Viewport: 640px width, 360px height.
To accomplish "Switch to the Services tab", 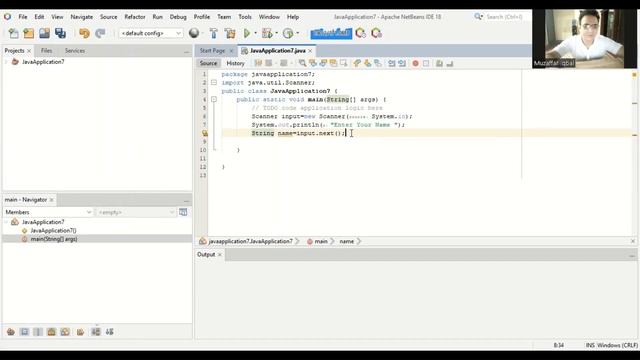I will pos(75,51).
